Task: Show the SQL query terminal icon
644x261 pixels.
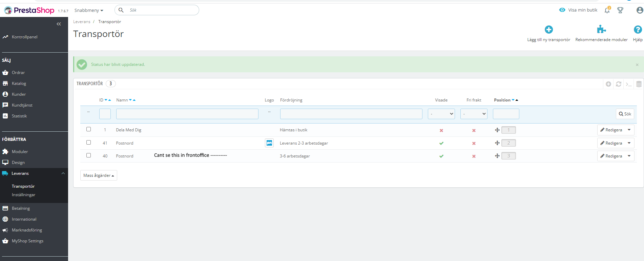Action: [629, 84]
